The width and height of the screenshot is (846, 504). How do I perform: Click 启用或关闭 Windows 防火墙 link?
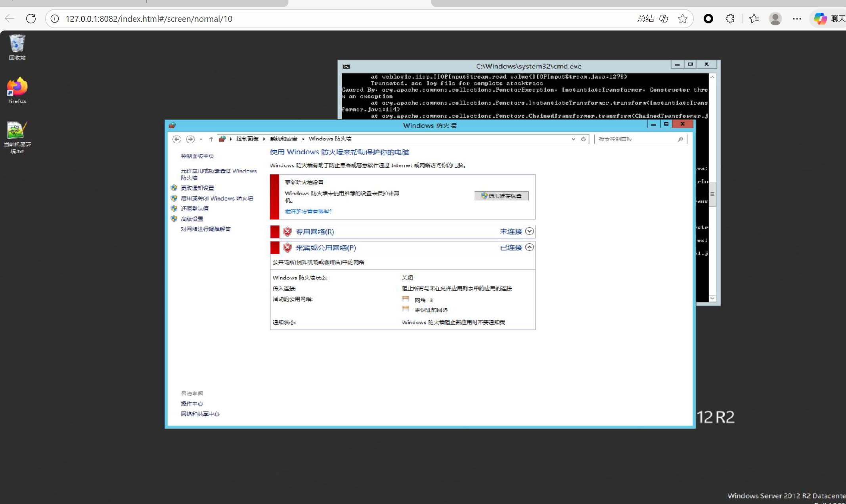pos(216,198)
